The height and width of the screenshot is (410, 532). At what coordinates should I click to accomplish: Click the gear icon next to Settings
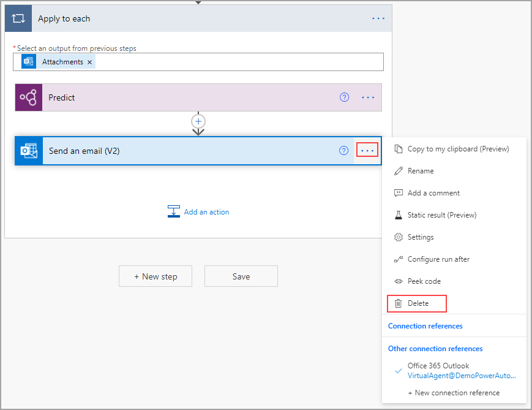pyautogui.click(x=399, y=237)
